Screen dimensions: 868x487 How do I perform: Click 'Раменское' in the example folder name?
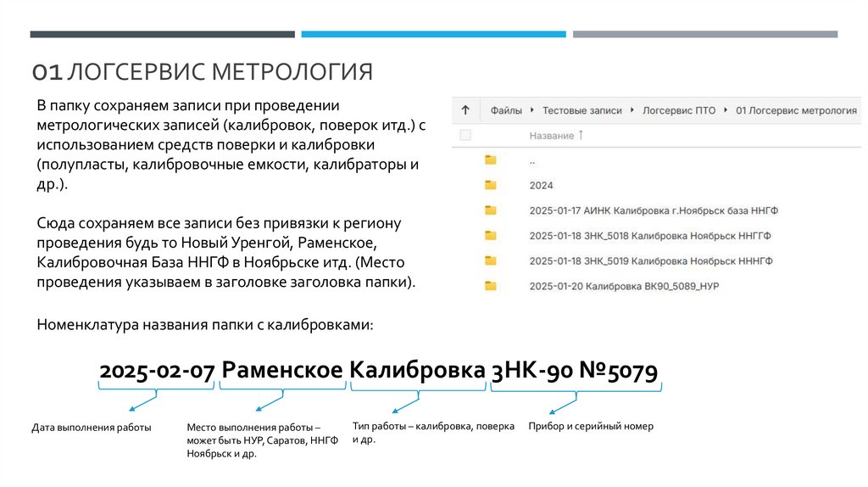282,370
